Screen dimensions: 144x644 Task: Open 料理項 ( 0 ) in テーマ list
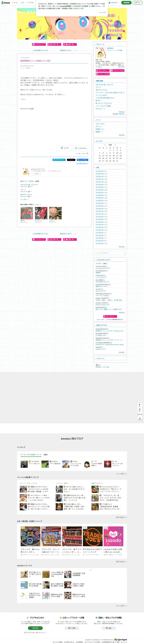tap(100, 129)
